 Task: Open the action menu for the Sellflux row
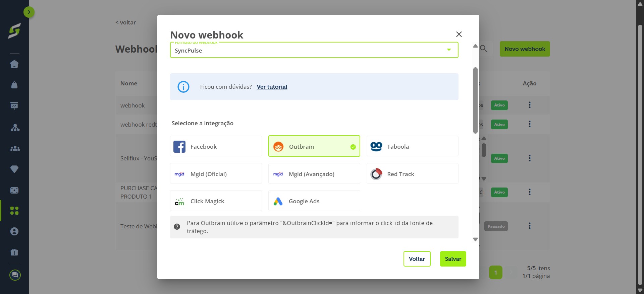click(530, 158)
